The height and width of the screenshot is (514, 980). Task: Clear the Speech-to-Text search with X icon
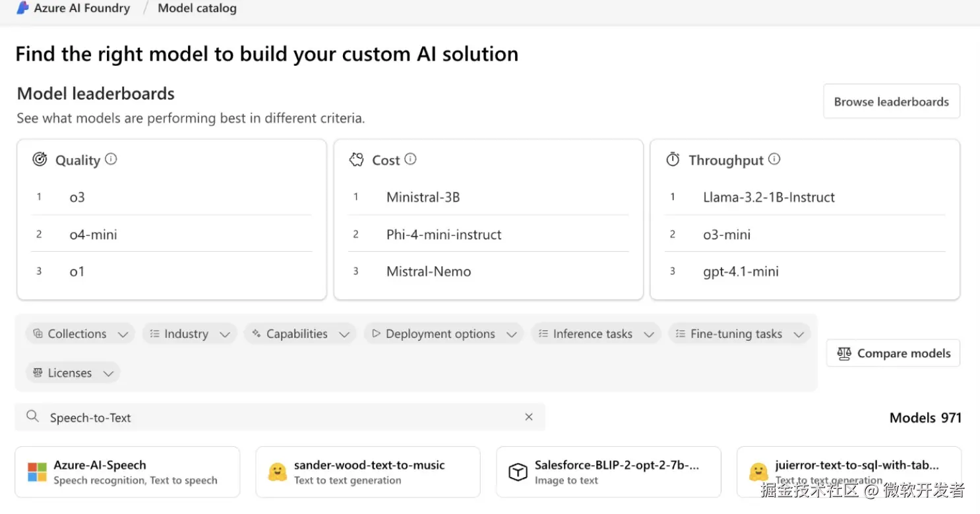point(528,417)
